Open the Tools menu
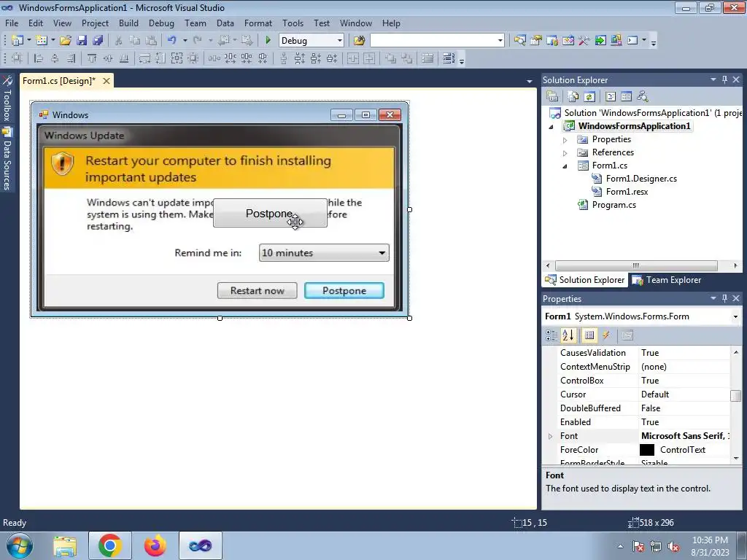Screen dimensions: 747x560 click(x=293, y=23)
